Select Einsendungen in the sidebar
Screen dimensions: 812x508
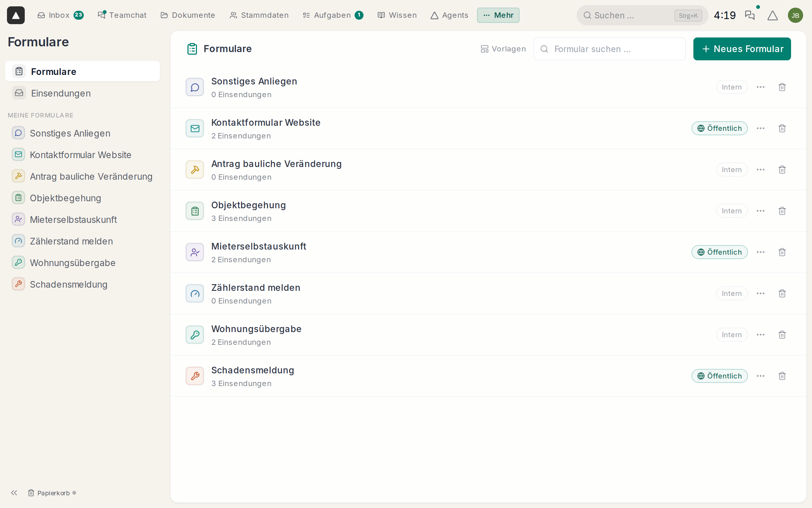[82, 93]
